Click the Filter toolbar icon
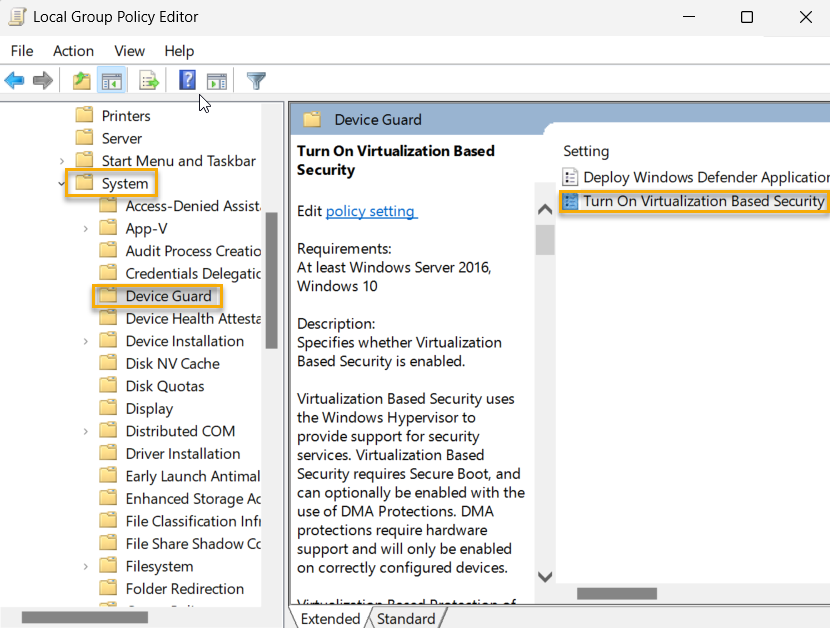The width and height of the screenshot is (830, 628). click(256, 80)
